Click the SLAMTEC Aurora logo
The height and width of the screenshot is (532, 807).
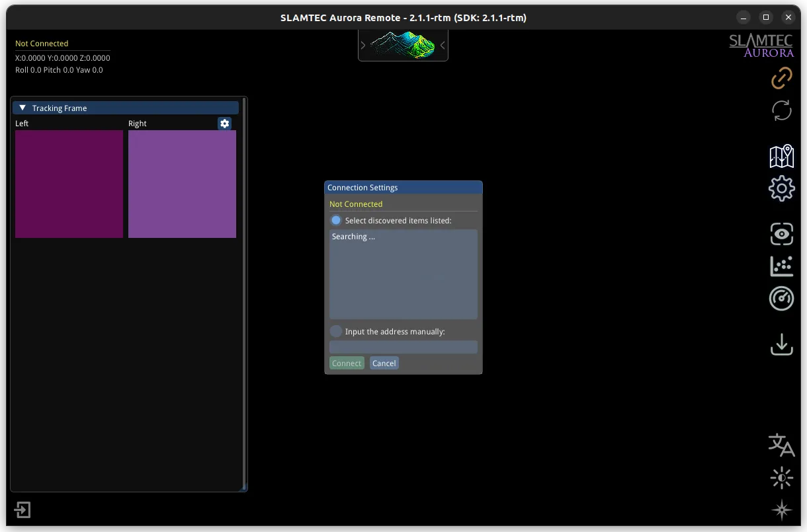point(761,46)
